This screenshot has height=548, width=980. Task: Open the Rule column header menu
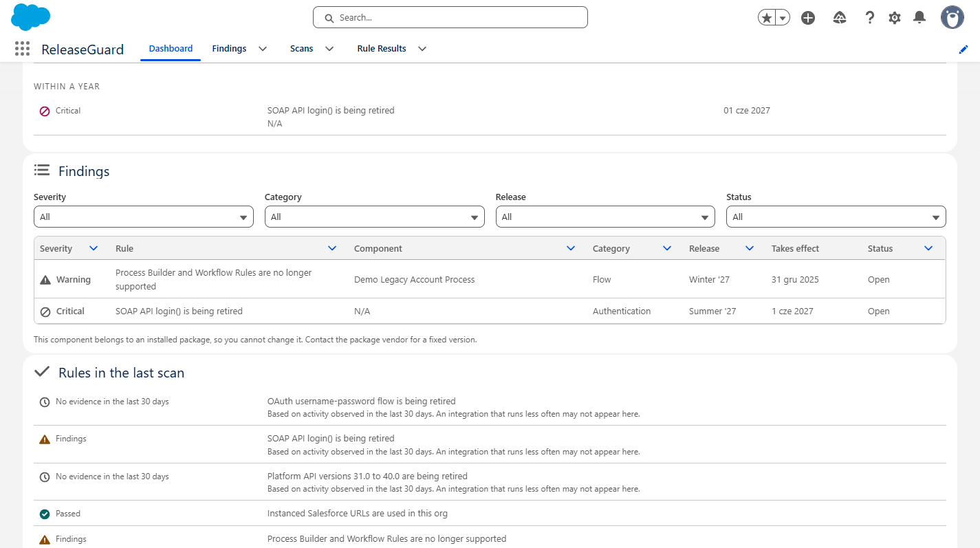point(333,248)
